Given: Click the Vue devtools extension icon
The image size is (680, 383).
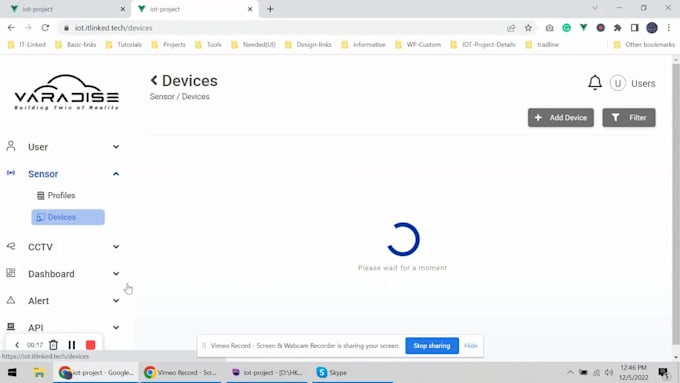Looking at the screenshot, I should [x=584, y=28].
